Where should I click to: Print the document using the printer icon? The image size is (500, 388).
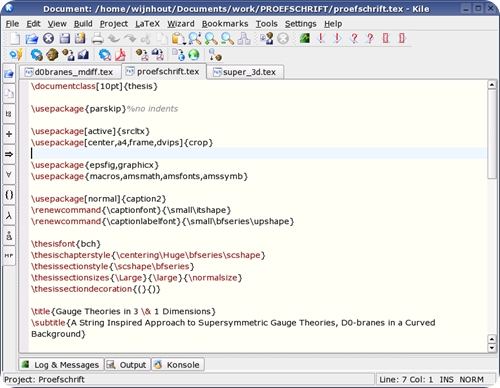pyautogui.click(x=97, y=39)
